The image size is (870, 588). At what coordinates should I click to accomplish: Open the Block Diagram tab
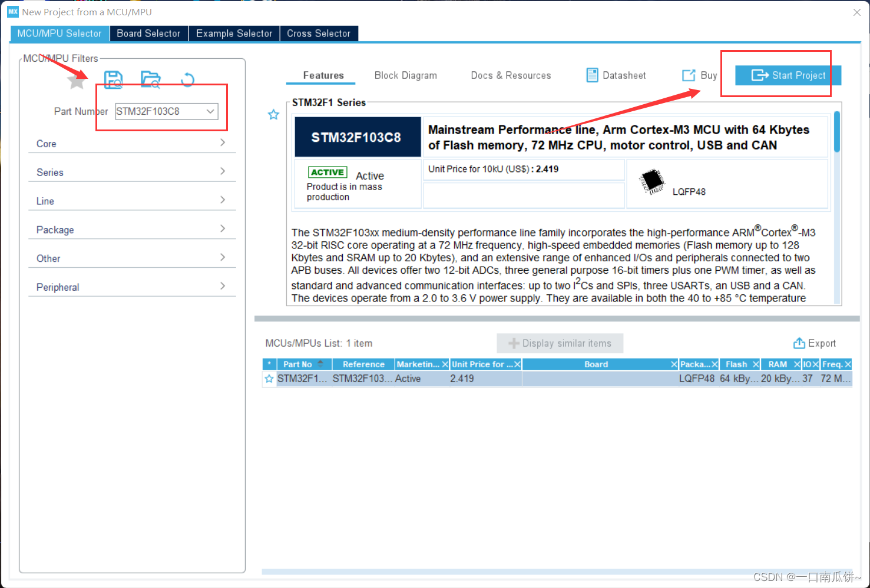[406, 75]
